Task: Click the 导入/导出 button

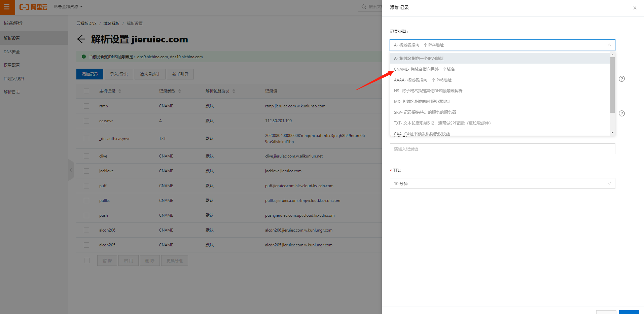Action: tap(119, 74)
